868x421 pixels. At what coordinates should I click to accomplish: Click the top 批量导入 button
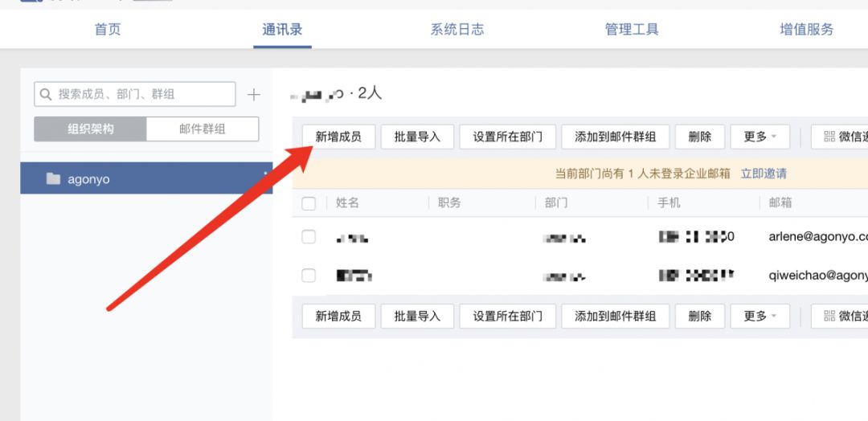coord(417,137)
